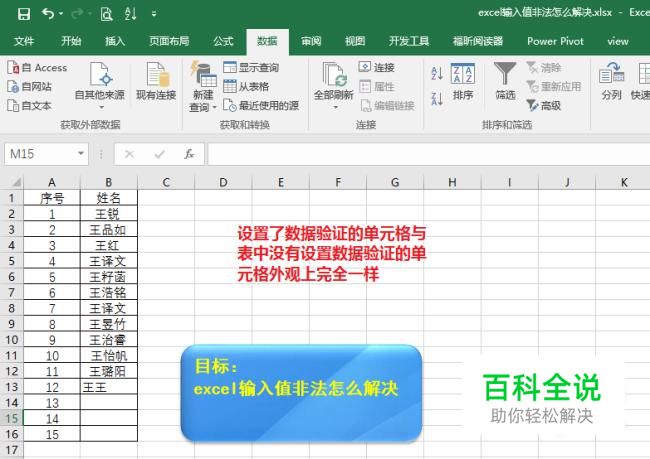Click the Print Preview icon in title bar

(107, 14)
